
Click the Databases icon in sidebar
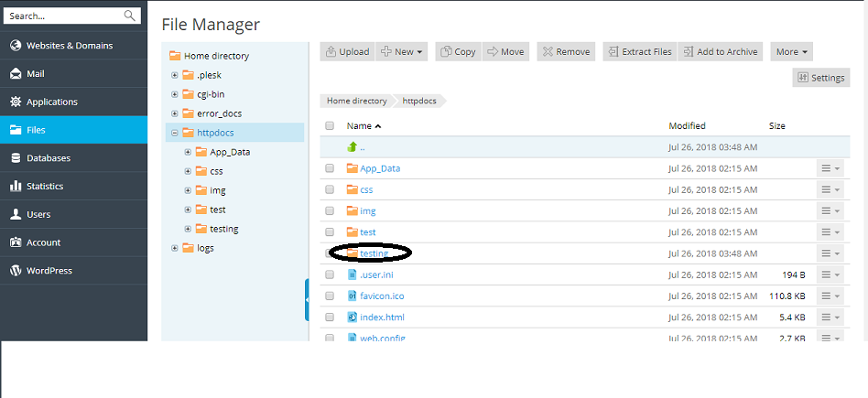[16, 158]
